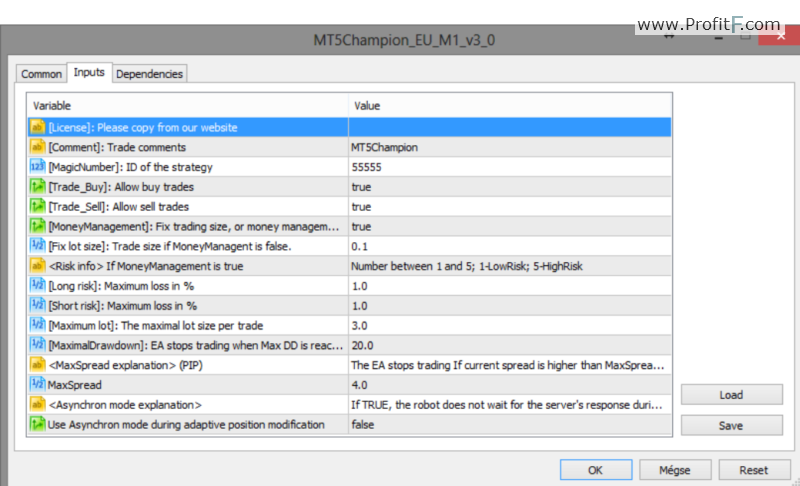
Task: Select "<Risk info> If MoneyManagement is true" variable
Action: [x=146, y=266]
